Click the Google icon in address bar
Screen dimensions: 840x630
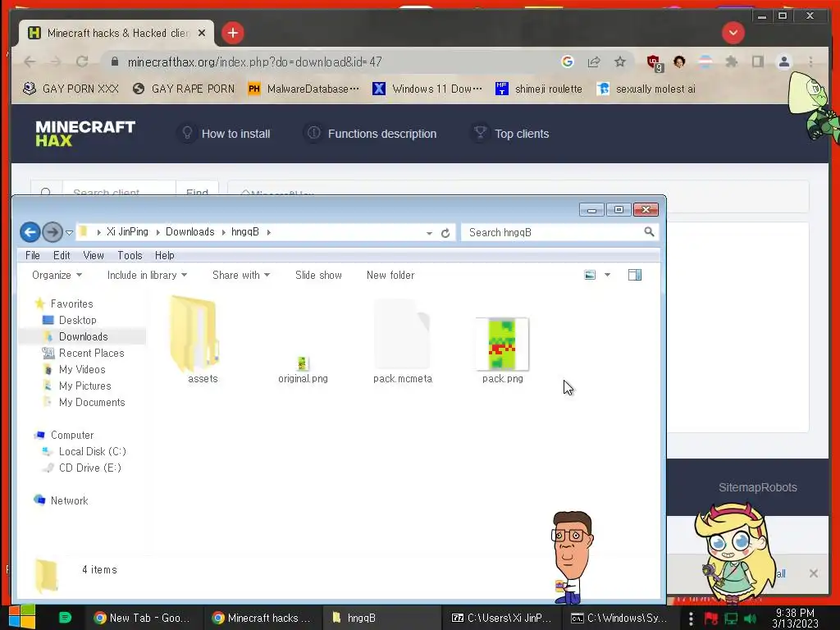[568, 62]
